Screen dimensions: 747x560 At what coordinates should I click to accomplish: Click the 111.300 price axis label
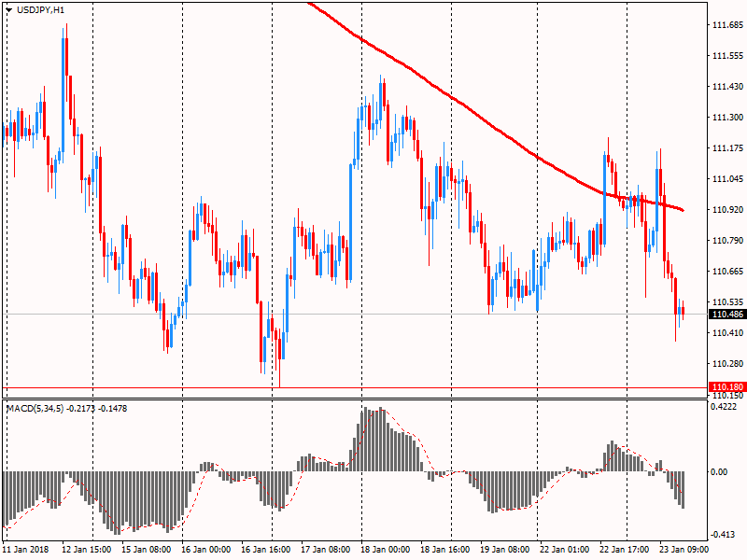coord(727,118)
